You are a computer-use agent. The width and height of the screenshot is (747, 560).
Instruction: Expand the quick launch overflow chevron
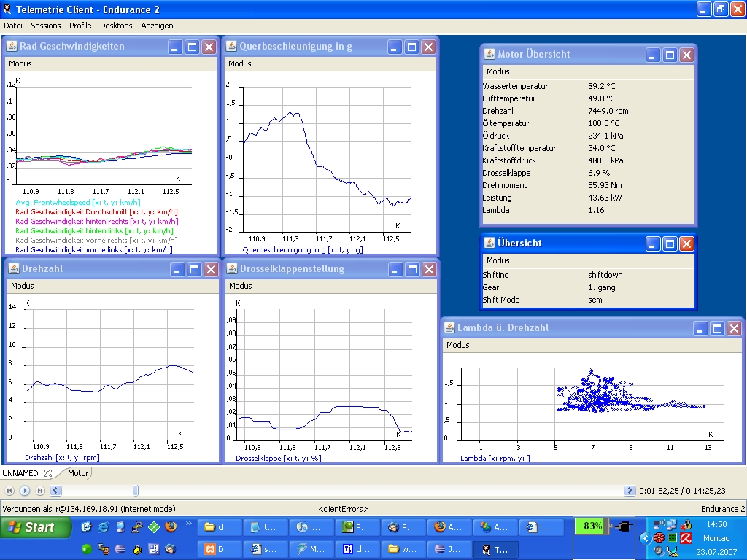tap(189, 523)
